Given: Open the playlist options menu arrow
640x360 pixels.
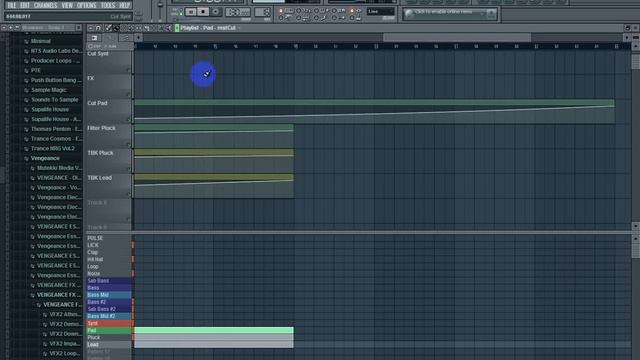Looking at the screenshot, I should click(x=91, y=28).
